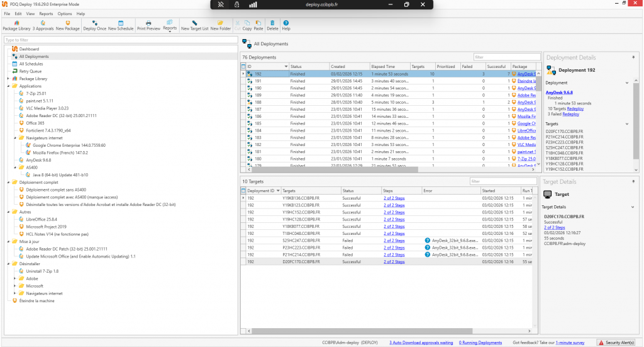
Task: Click the tree filter input field
Action: point(121,40)
